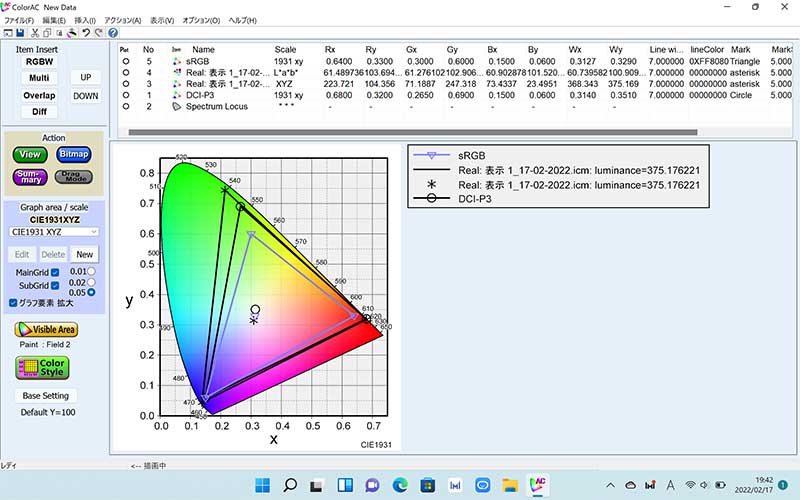800x500 pixels.
Task: Open the オプション(O) menu
Action: 201,20
